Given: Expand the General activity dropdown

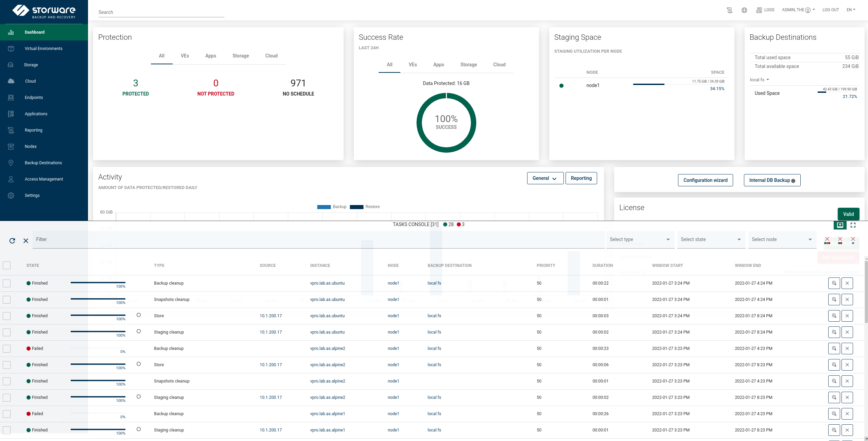Looking at the screenshot, I should click(x=545, y=178).
